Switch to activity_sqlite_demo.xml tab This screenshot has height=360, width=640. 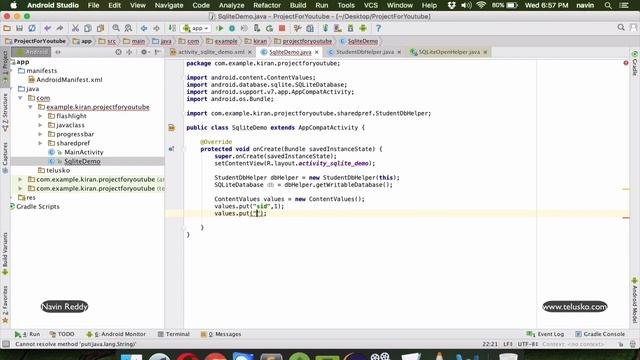pyautogui.click(x=211, y=52)
